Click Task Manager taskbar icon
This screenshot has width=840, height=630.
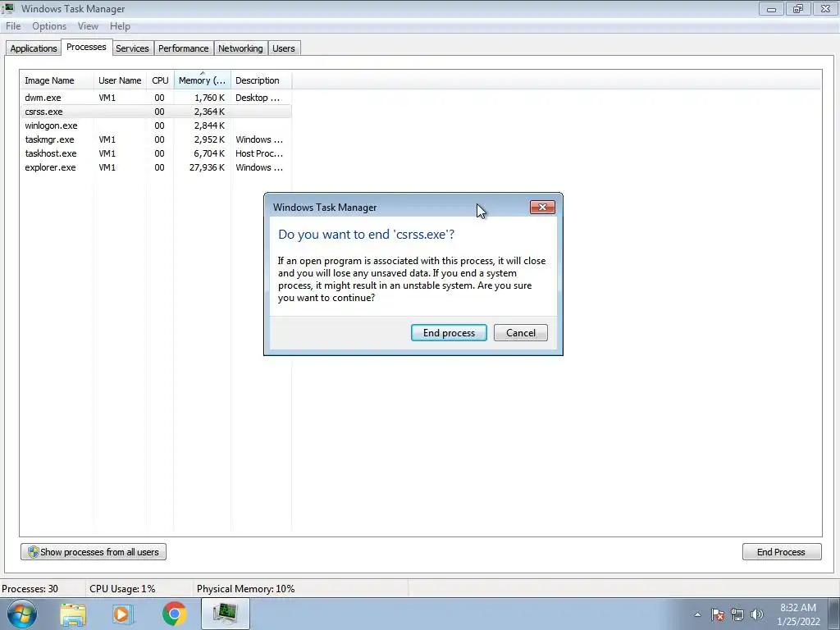click(x=226, y=614)
